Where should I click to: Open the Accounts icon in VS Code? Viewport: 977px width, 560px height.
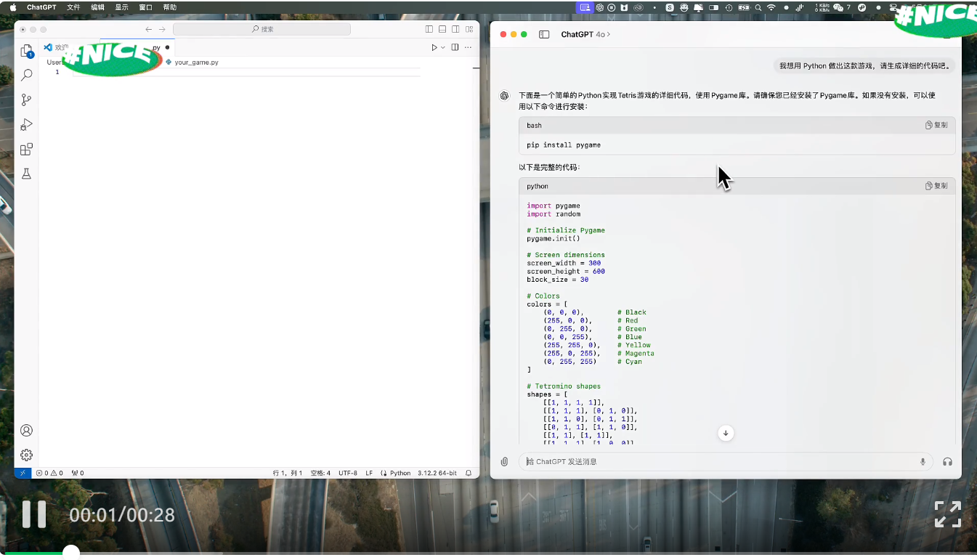click(x=26, y=431)
